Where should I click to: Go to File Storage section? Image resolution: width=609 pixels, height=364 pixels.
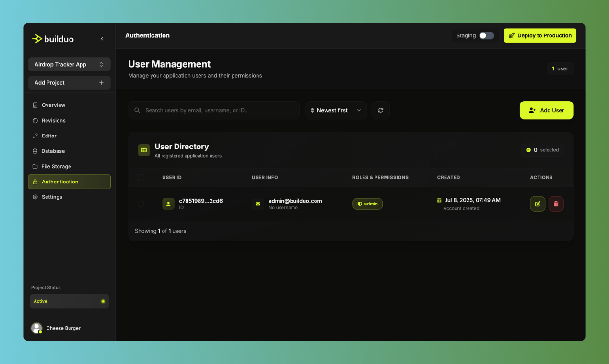pos(56,166)
